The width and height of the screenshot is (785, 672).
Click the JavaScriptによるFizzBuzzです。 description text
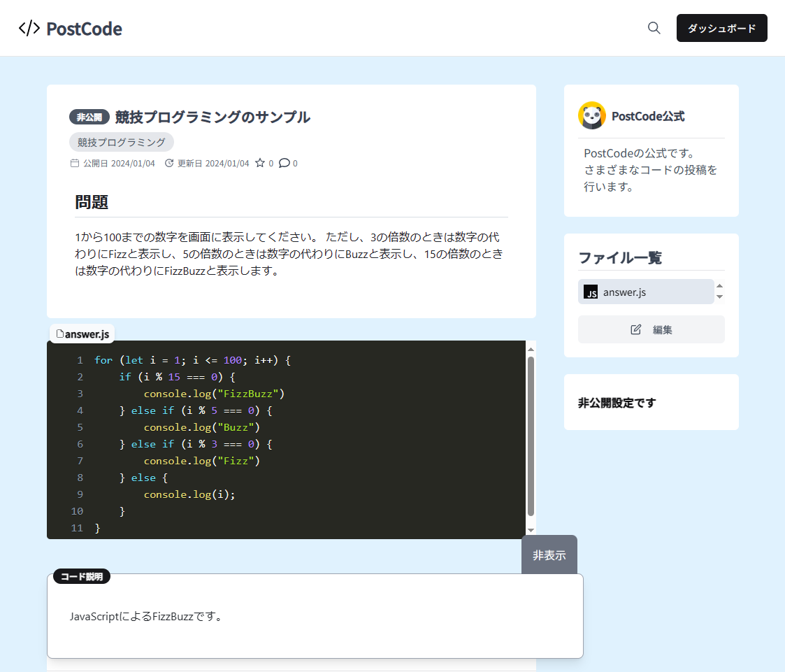click(x=146, y=617)
